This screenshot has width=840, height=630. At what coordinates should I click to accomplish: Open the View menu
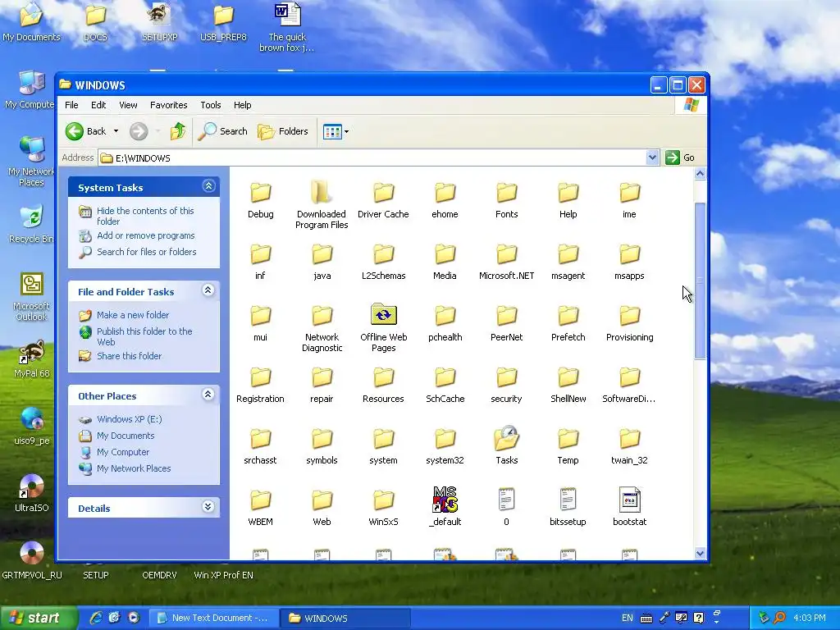tap(128, 105)
